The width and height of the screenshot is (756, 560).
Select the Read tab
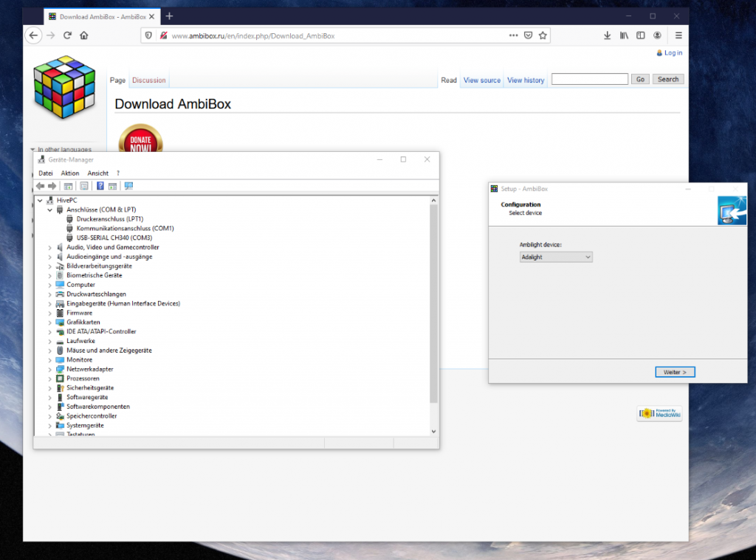[449, 80]
